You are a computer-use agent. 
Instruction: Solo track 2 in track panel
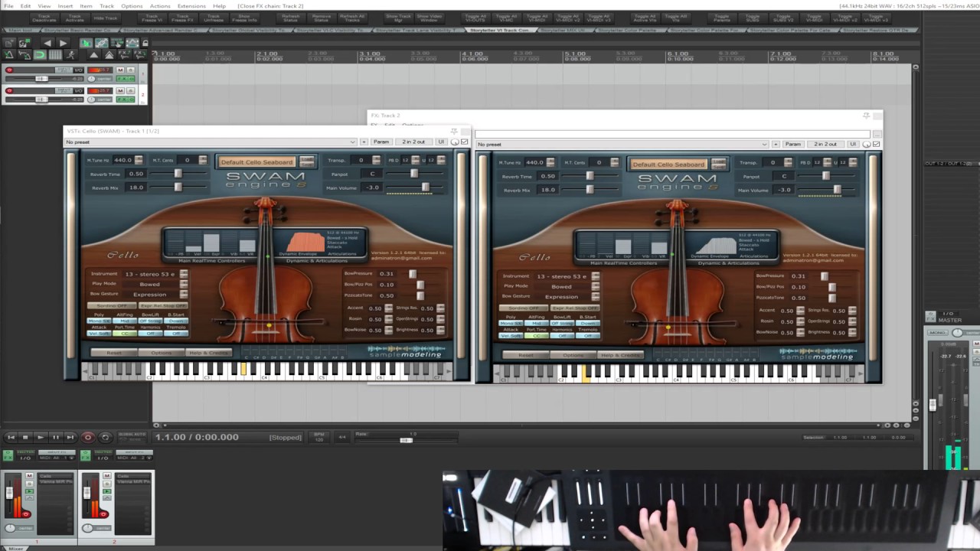130,90
